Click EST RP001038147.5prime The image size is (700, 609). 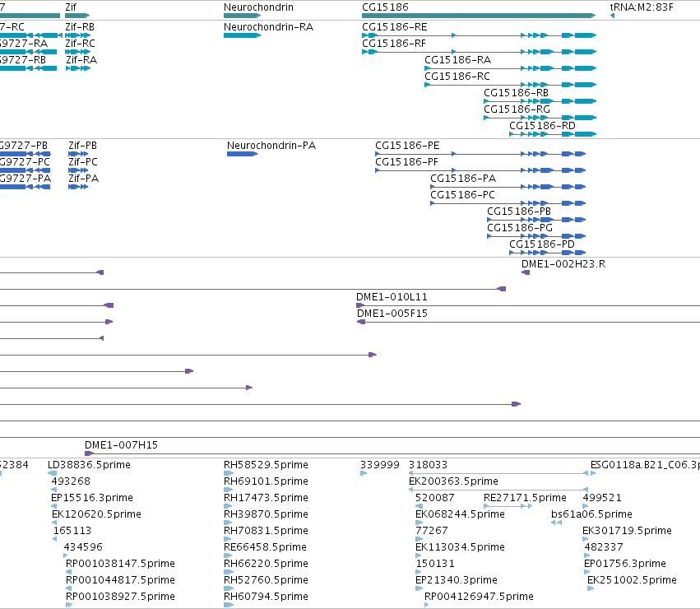point(121,564)
